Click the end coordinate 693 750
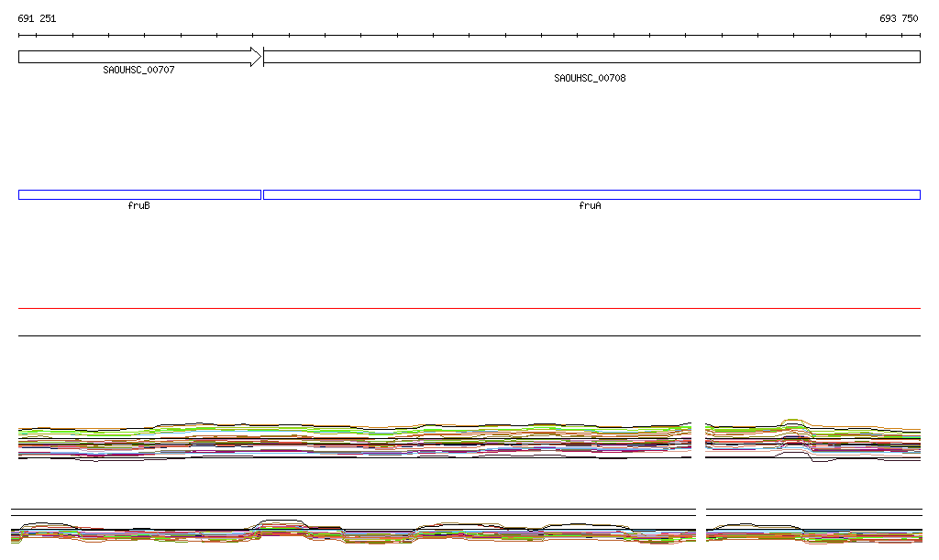This screenshot has height=560, width=939. [x=899, y=18]
